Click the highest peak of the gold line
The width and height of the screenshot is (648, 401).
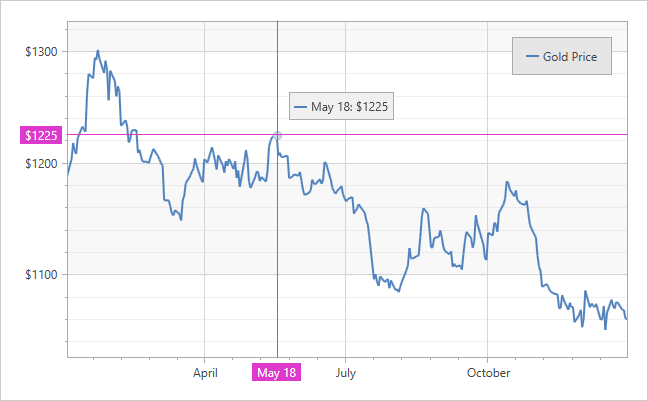point(97,50)
